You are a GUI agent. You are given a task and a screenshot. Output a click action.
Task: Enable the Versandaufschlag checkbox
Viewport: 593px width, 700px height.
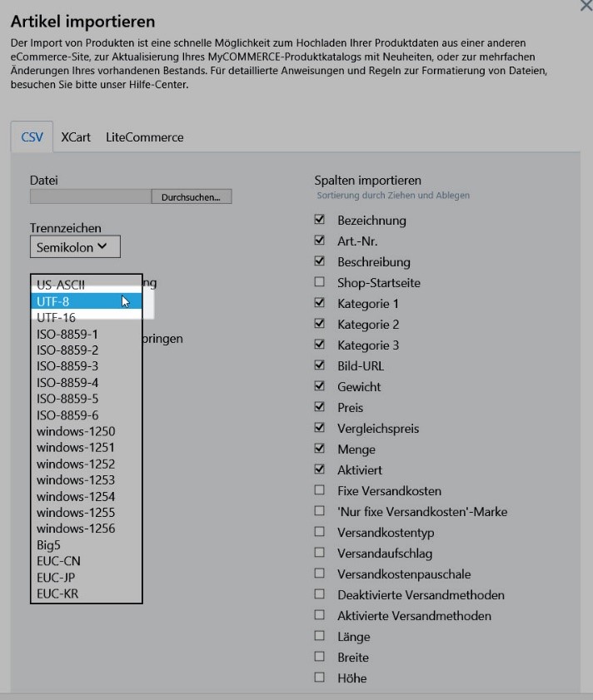pyautogui.click(x=320, y=552)
